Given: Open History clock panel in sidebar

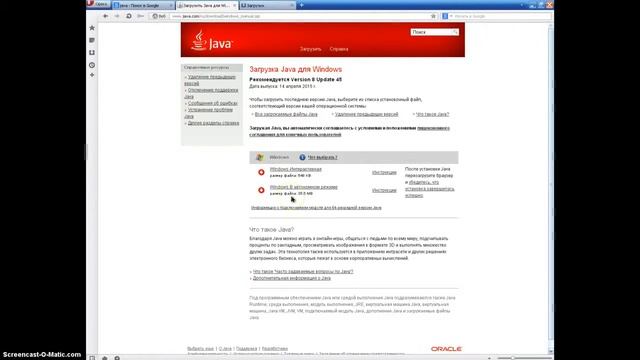Looking at the screenshot, I should point(92,65).
